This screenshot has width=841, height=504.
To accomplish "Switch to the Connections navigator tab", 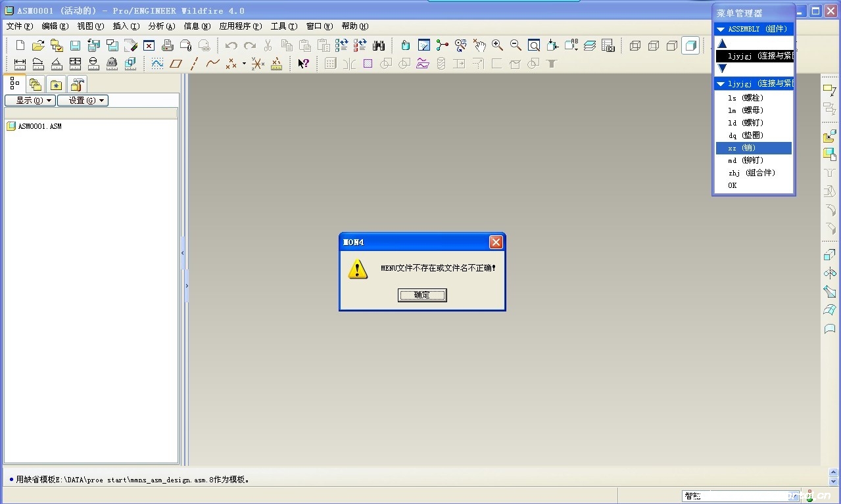I will (78, 84).
